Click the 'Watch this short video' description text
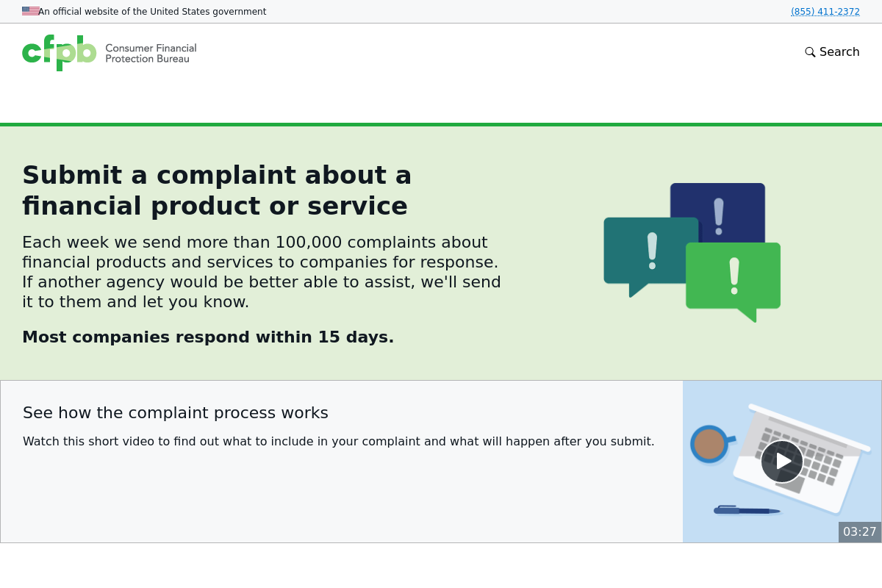The height and width of the screenshot is (588, 882). pyautogui.click(x=339, y=442)
